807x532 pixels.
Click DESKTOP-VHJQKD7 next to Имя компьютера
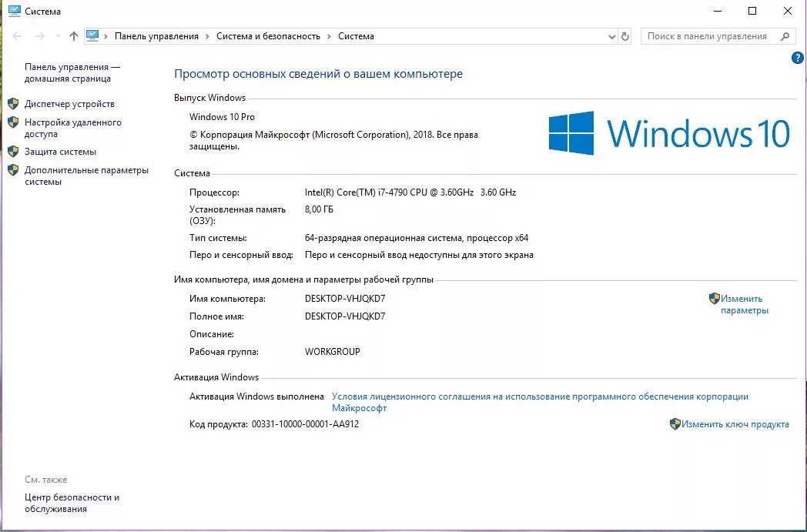coord(345,299)
